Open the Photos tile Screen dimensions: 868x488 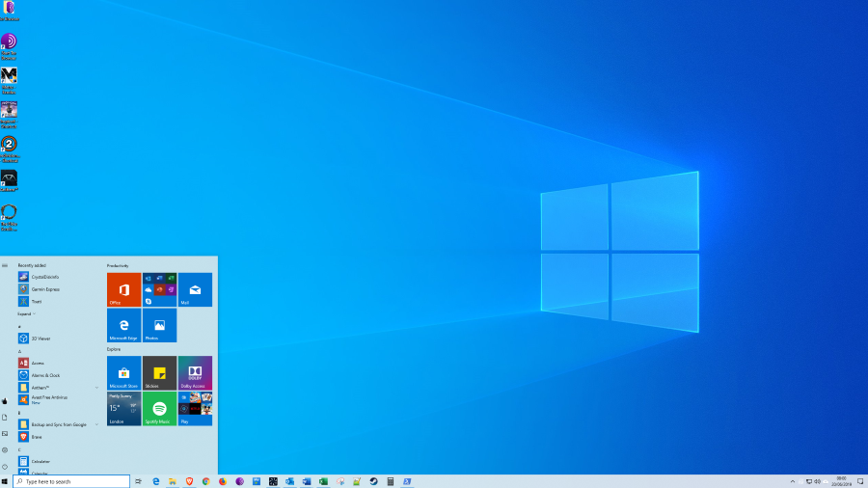click(159, 325)
